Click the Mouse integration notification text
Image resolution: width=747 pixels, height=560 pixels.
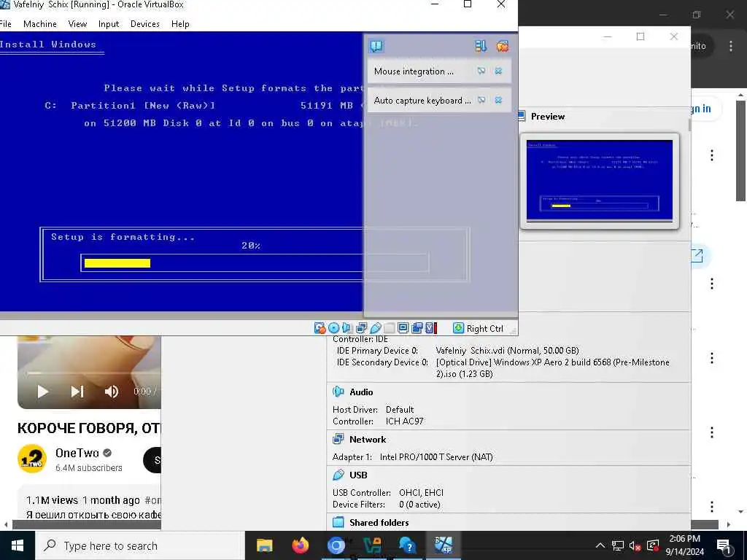tap(414, 71)
